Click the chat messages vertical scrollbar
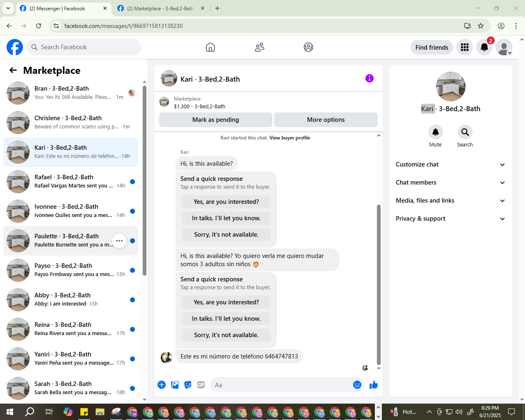The image size is (525, 420). 379,285
